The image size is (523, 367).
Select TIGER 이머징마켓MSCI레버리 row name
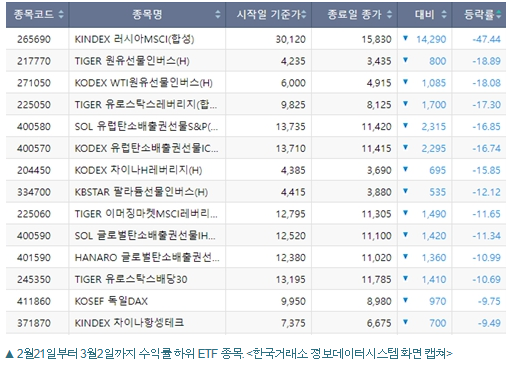(146, 214)
